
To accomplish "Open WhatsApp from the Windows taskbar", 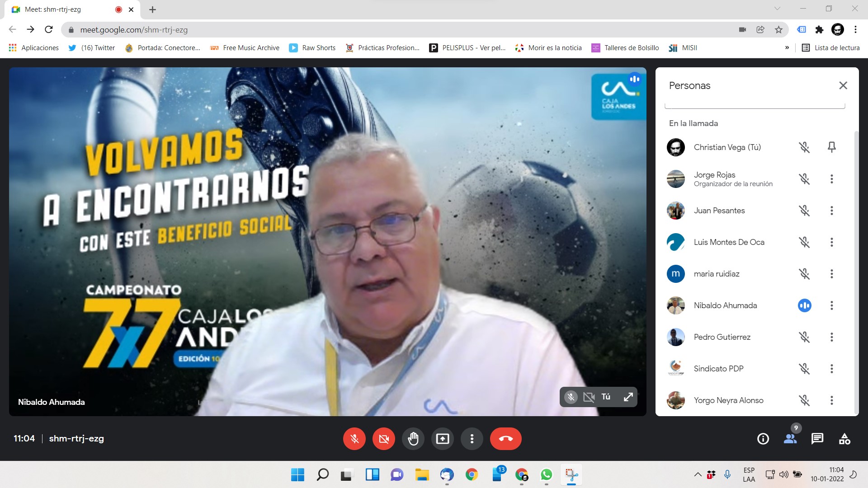I will pos(546,475).
